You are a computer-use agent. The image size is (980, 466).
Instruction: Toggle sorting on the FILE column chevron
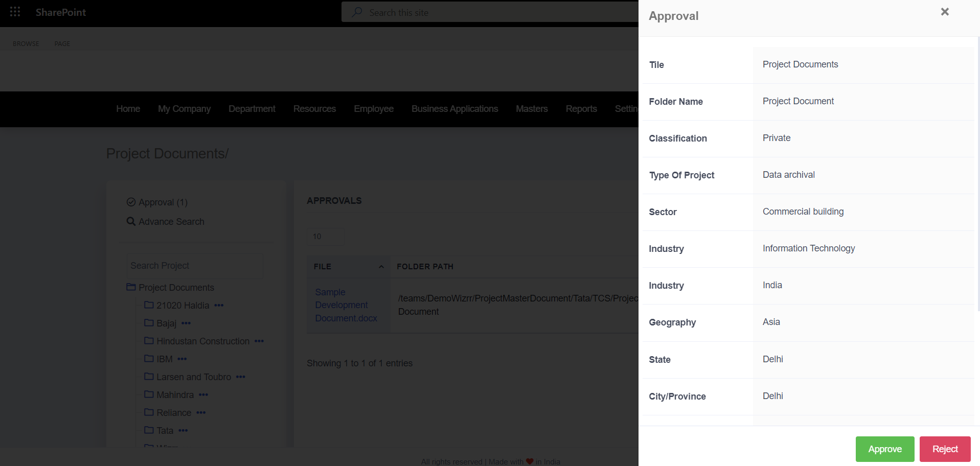click(x=381, y=266)
